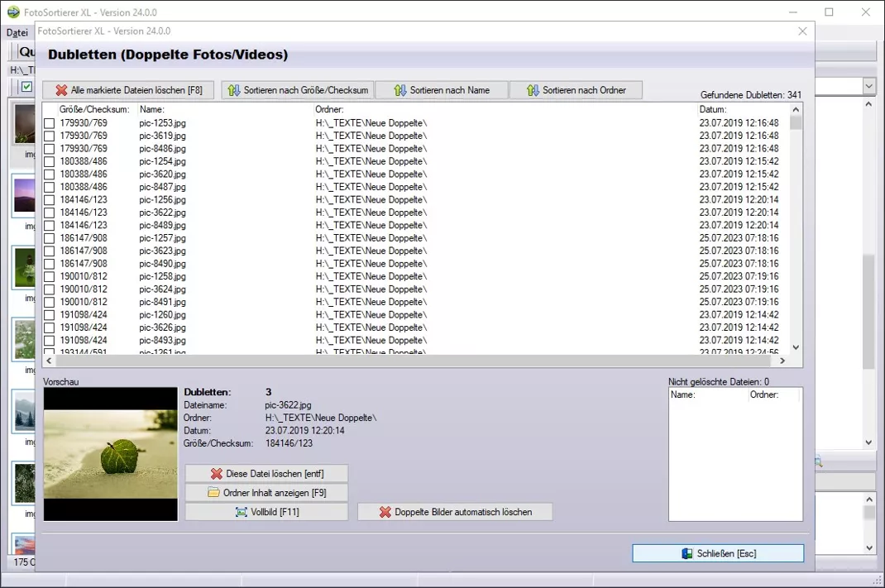The height and width of the screenshot is (588, 885).
Task: Click folder icon on 'Ordner Inhalt anzeigen'
Action: pos(213,493)
